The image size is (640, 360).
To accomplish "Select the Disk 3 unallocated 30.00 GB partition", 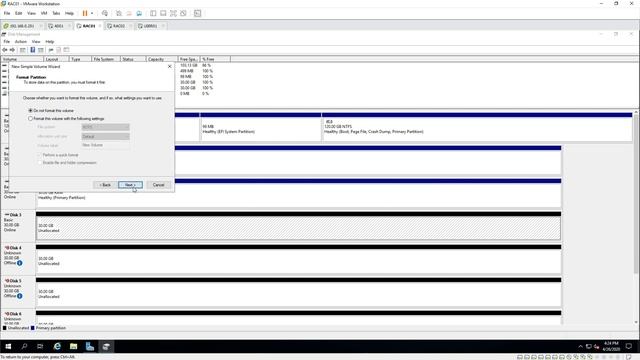I will [298, 228].
